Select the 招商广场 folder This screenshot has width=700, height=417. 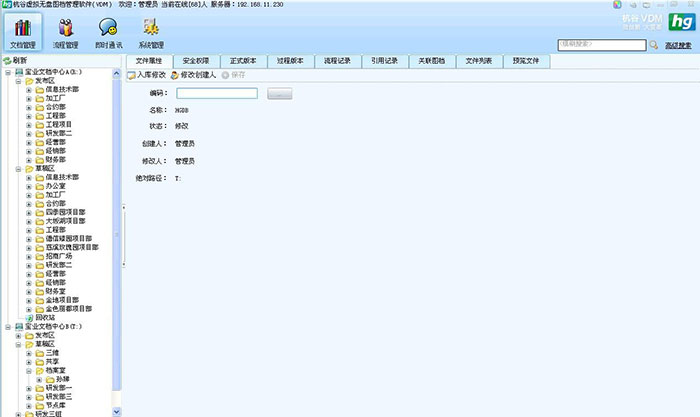tap(58, 256)
